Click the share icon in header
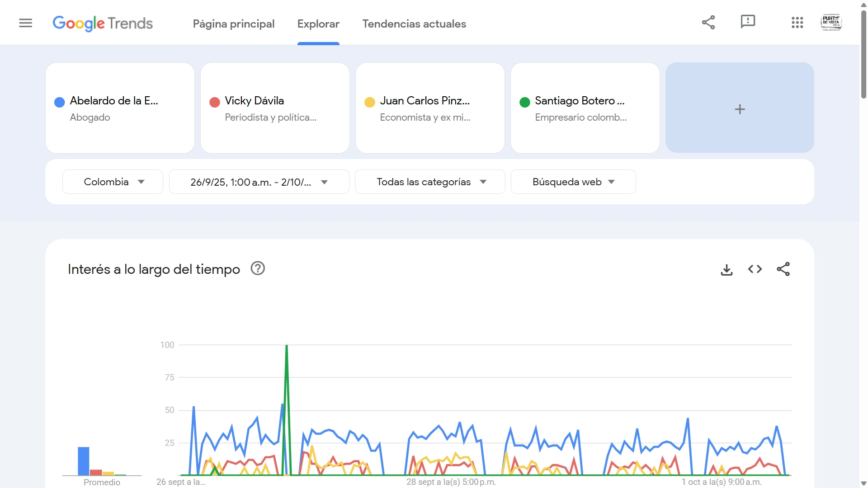 708,23
